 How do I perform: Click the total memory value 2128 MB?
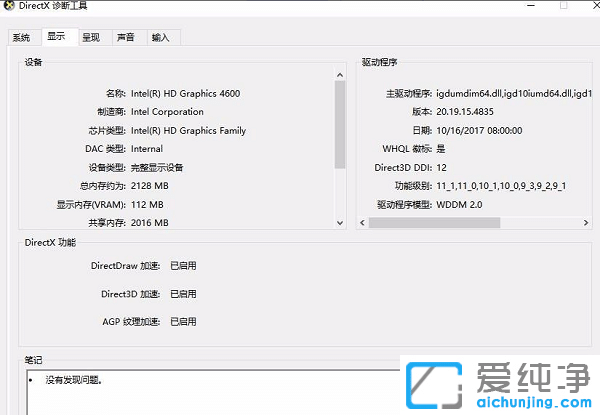(150, 186)
